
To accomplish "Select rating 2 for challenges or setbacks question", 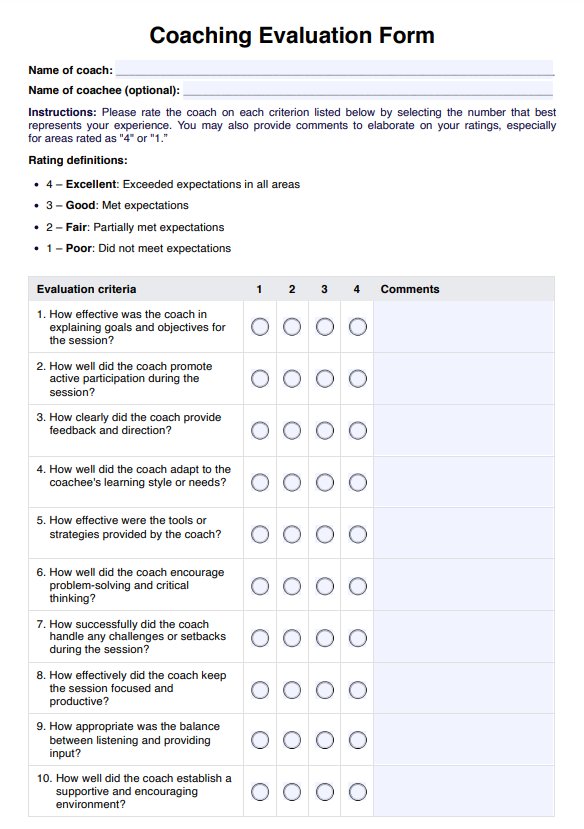I will point(292,638).
